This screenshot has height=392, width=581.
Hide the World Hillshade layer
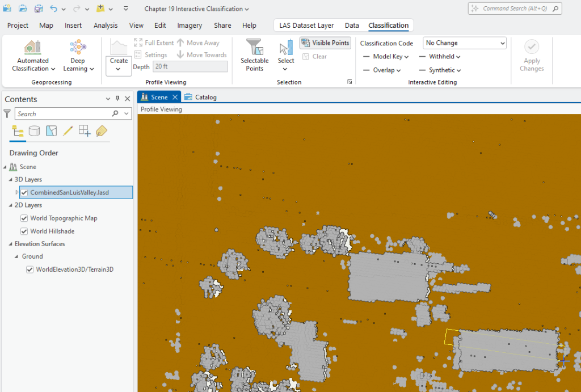click(x=24, y=231)
